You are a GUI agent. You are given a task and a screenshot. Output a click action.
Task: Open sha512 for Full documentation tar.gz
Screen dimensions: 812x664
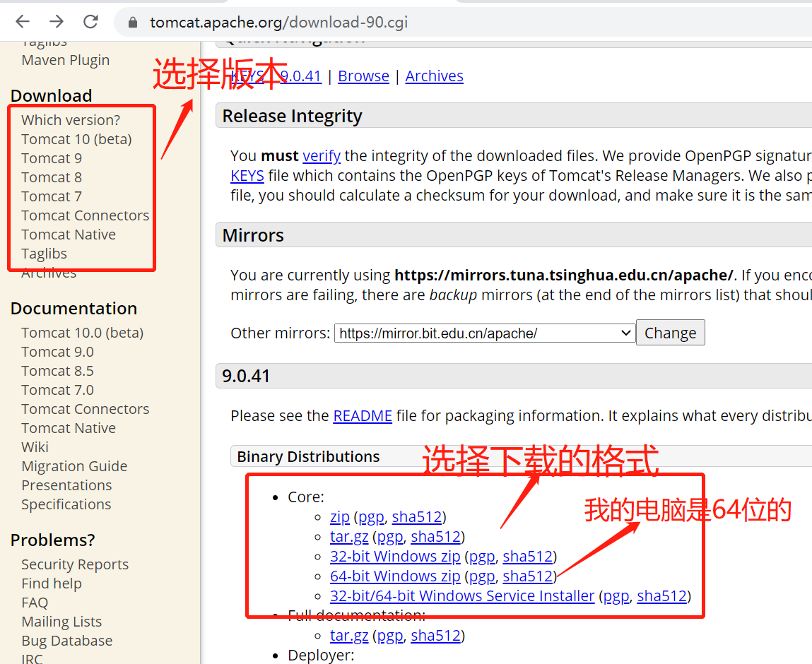pos(435,636)
